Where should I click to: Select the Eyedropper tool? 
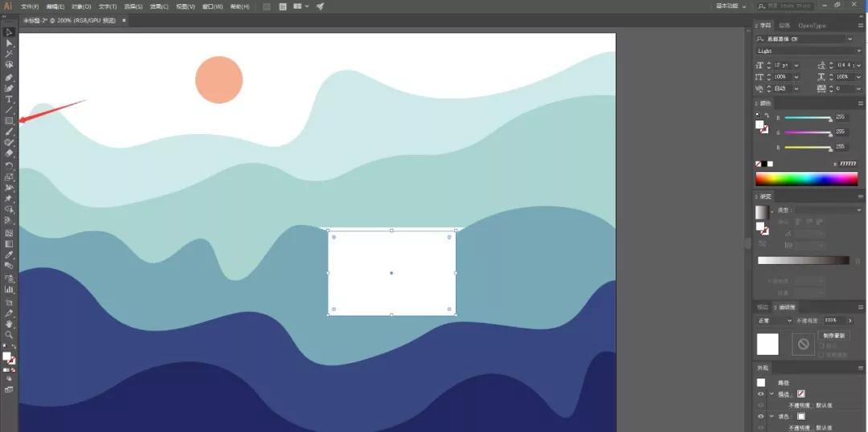click(9, 255)
